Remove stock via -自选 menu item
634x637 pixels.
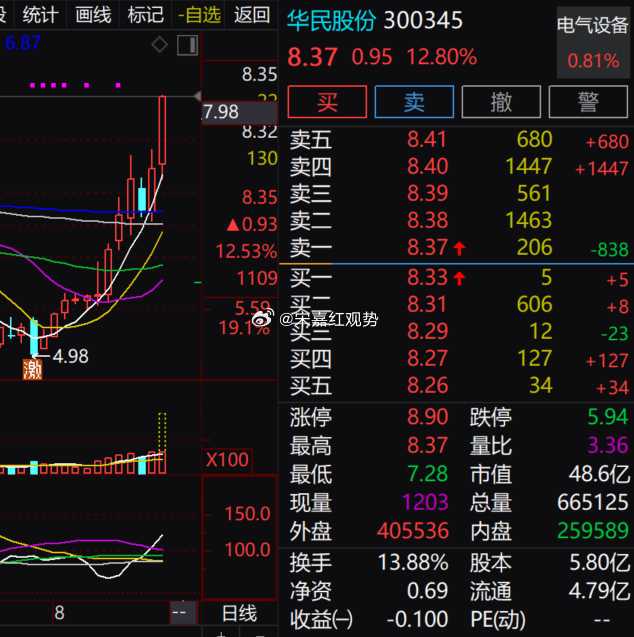[199, 15]
